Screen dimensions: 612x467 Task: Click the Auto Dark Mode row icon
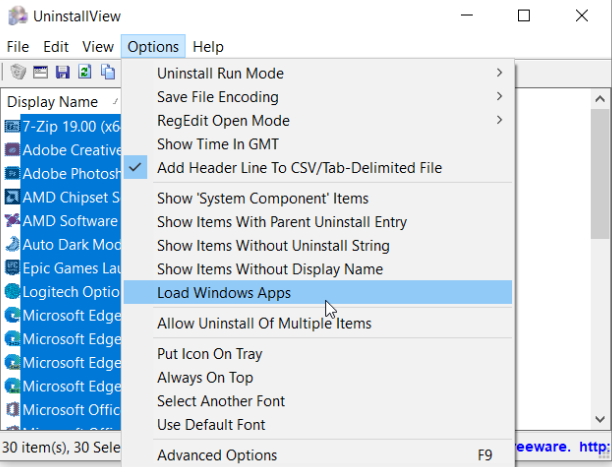pos(12,244)
